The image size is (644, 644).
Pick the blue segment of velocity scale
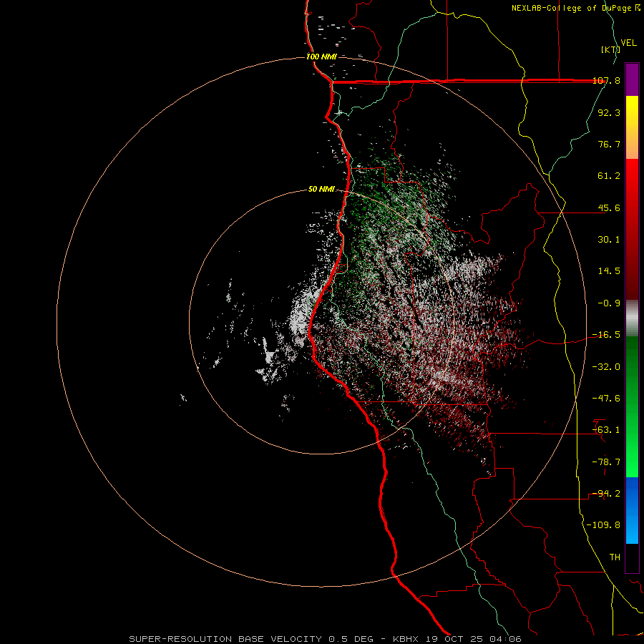click(x=632, y=510)
